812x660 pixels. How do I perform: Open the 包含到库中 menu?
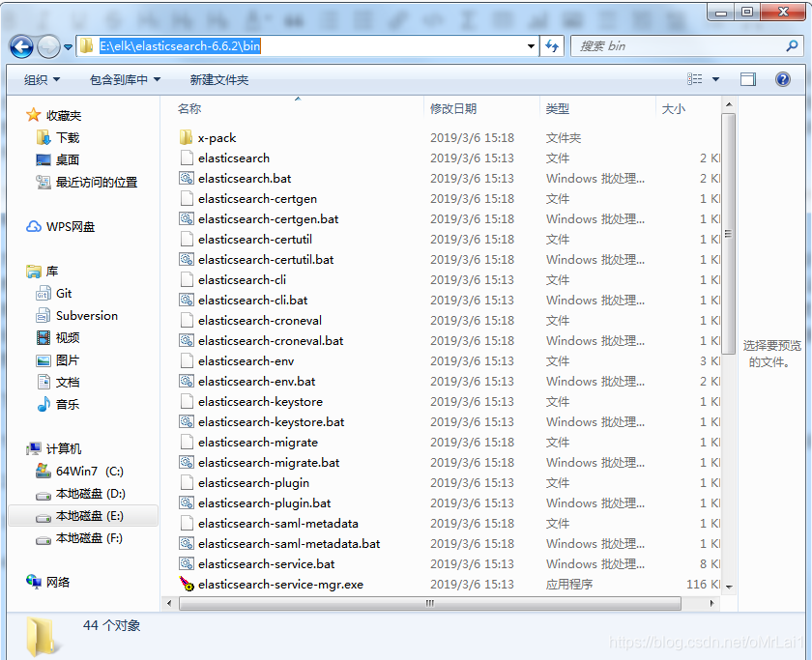[125, 79]
